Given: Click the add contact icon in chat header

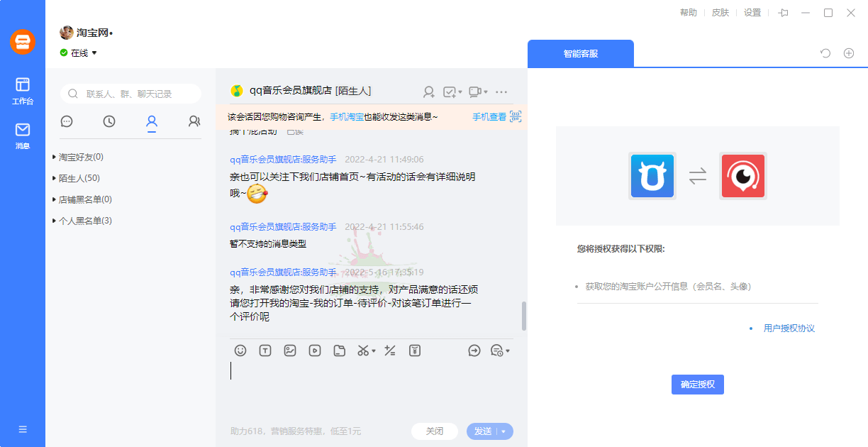Looking at the screenshot, I should tap(428, 92).
